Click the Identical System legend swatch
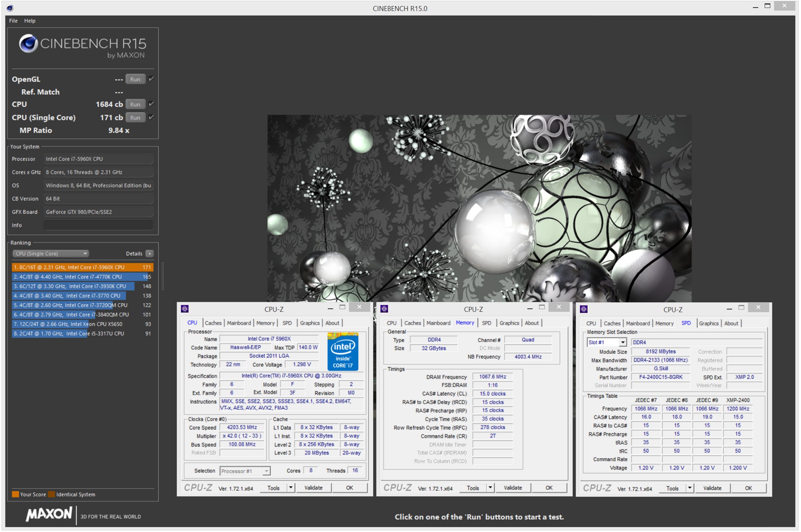The image size is (801, 532). (x=51, y=494)
